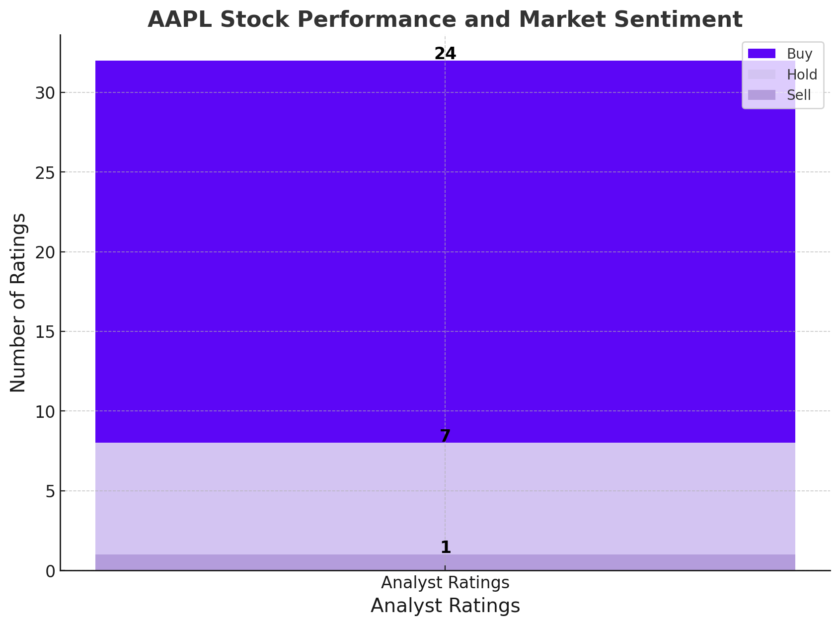Image resolution: width=840 pixels, height=626 pixels.
Task: Click the Analyst Ratings tick label
Action: [445, 583]
